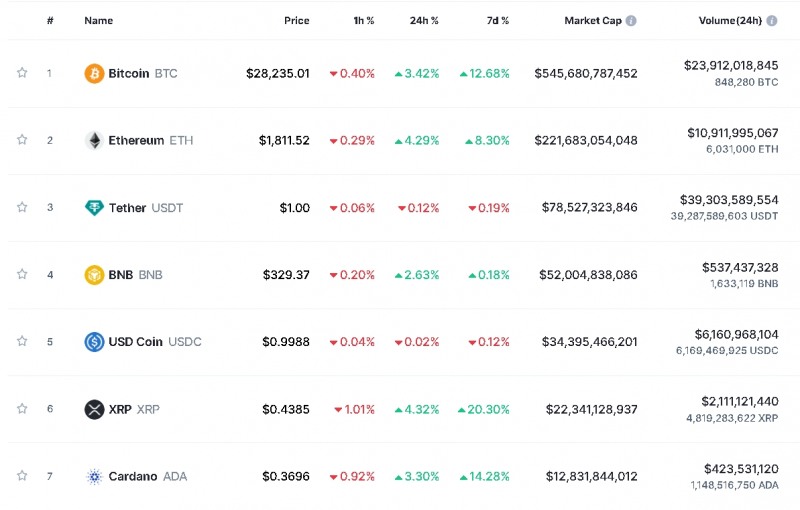Open the Cardano ADA name link
Image resolution: width=800 pixels, height=510 pixels.
pyautogui.click(x=147, y=476)
